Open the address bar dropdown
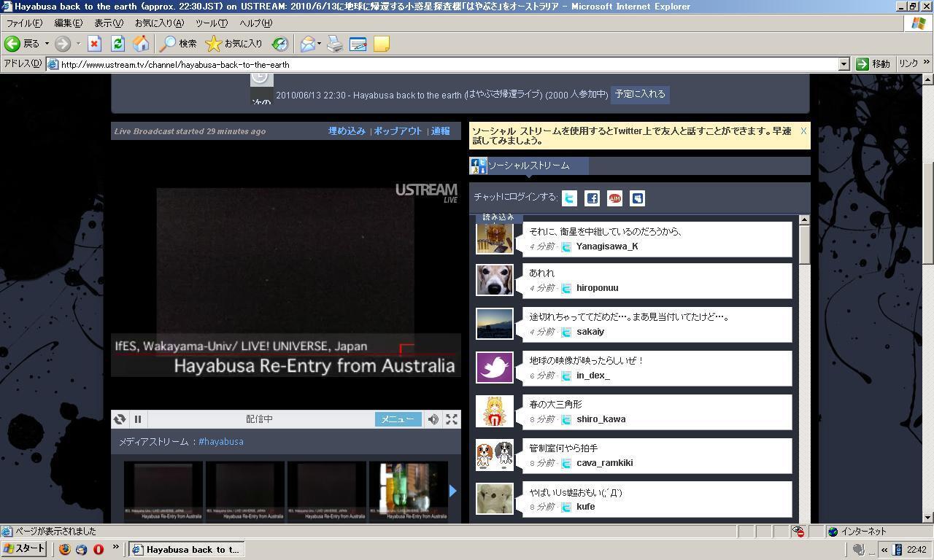 coord(844,64)
